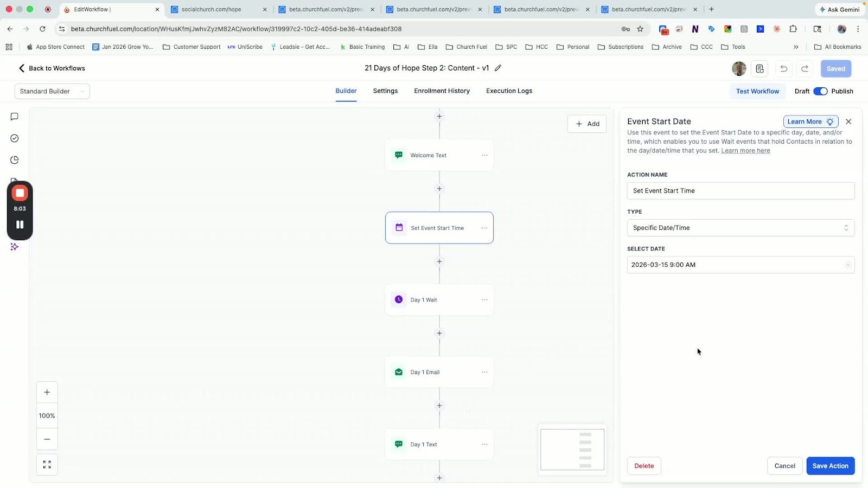Viewport: 868px width, 488px height.
Task: Open the Chrome three-dot menu
Action: click(858, 29)
